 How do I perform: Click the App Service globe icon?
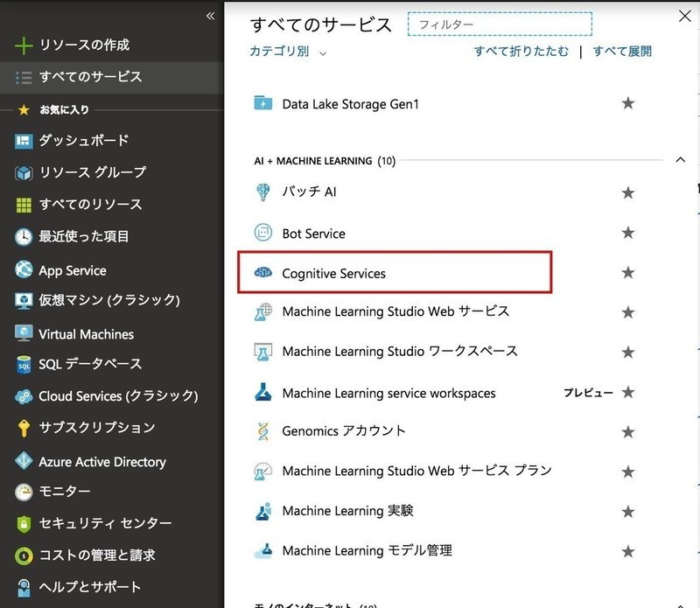pyautogui.click(x=24, y=269)
